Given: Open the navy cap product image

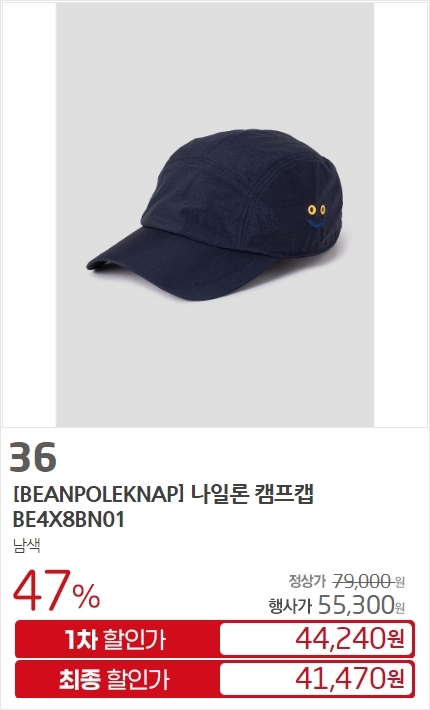Looking at the screenshot, I should (x=215, y=215).
